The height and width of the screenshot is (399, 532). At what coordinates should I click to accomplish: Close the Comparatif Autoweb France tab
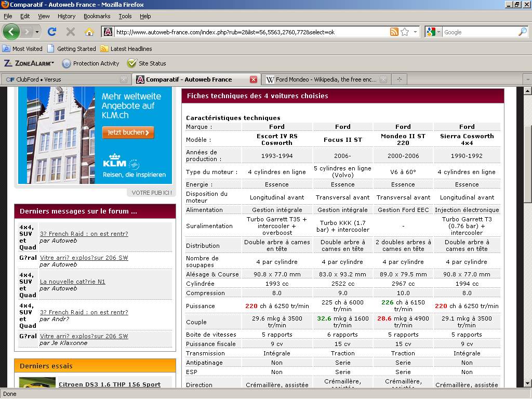pos(254,79)
